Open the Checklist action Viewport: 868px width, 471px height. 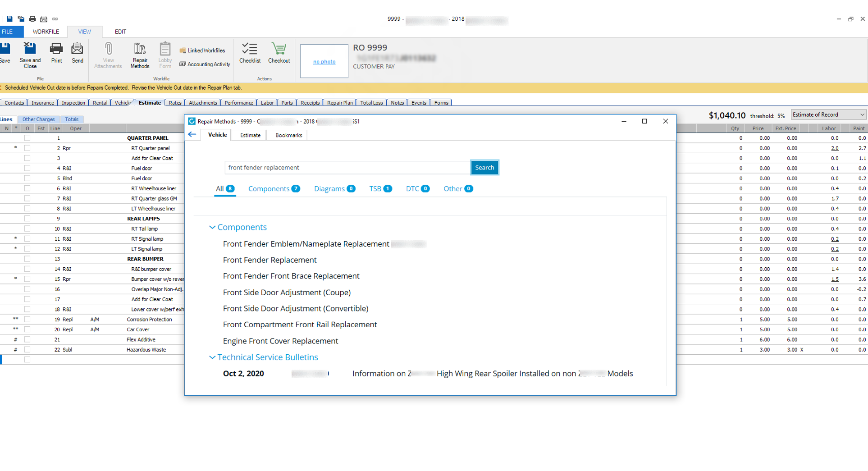250,53
